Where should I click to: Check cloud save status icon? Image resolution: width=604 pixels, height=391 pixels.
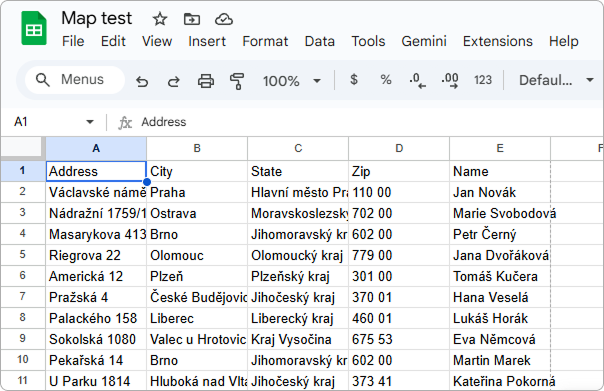[x=223, y=19]
